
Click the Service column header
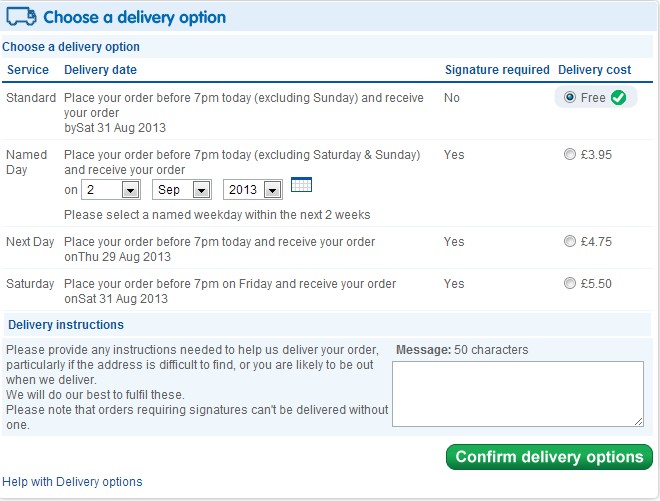coord(28,70)
